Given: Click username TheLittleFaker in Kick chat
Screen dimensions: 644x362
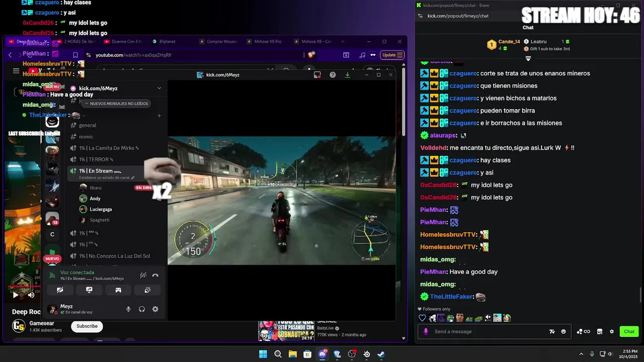Looking at the screenshot, I should click(451, 297).
